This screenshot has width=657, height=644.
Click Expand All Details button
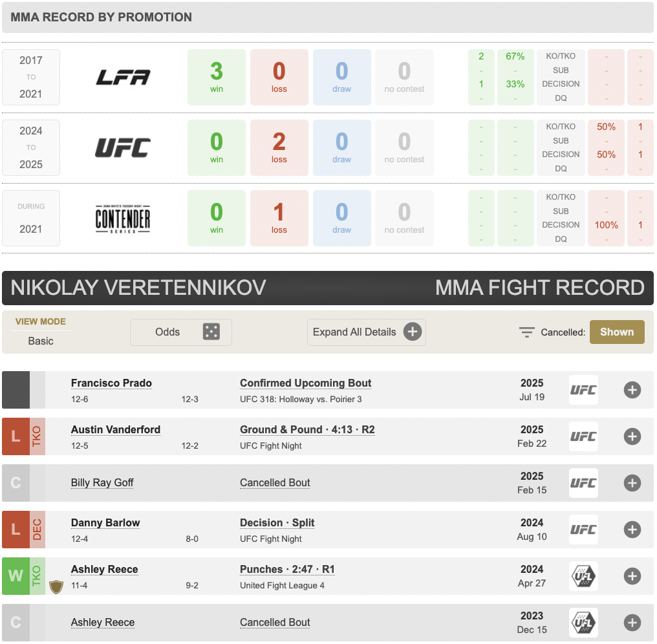366,332
